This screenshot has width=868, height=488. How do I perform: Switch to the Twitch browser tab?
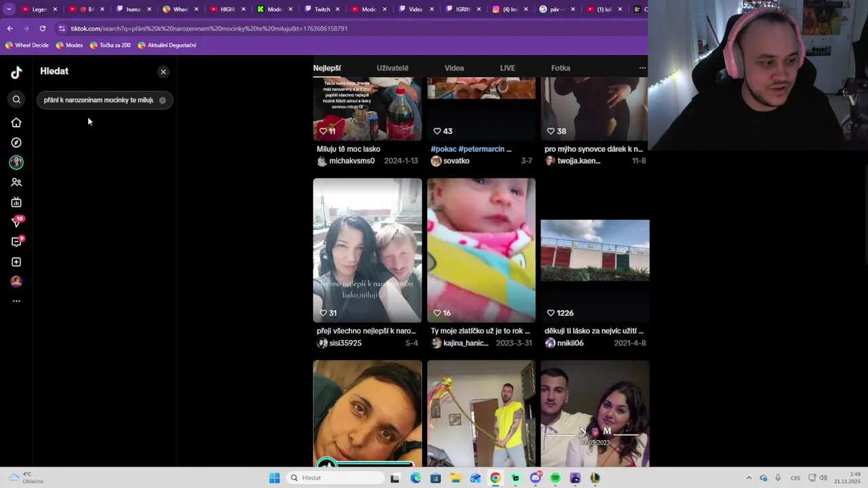(322, 9)
